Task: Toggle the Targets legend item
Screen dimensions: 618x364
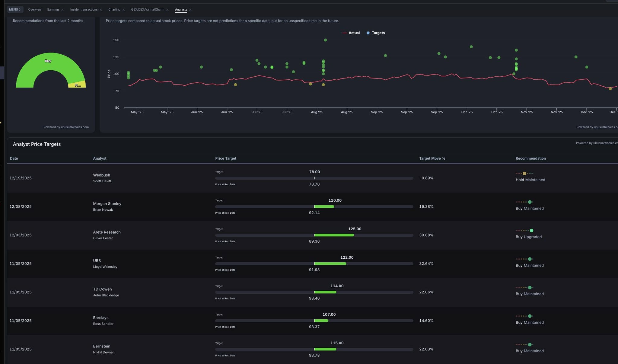Action: tap(376, 33)
